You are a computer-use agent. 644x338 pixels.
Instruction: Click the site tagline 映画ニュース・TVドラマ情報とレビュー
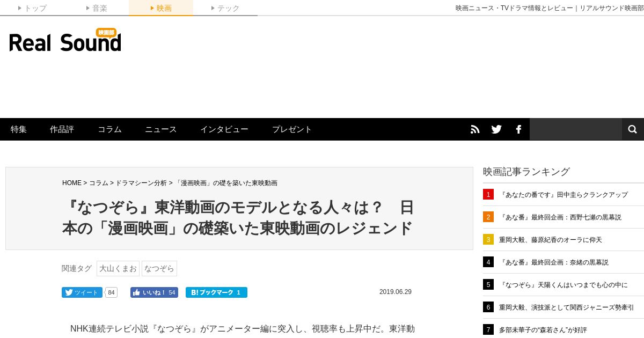(x=550, y=8)
